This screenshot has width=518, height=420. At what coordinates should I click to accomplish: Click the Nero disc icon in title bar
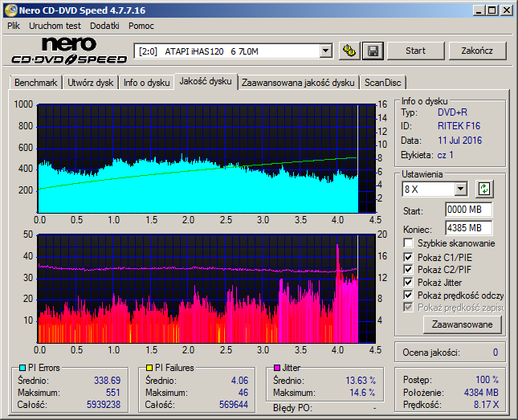click(x=10, y=10)
